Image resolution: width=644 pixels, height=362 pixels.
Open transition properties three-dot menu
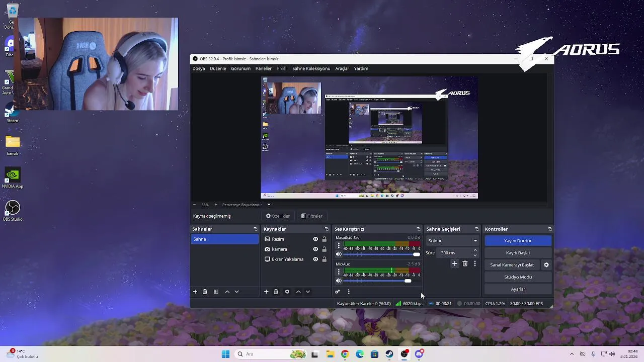474,263
